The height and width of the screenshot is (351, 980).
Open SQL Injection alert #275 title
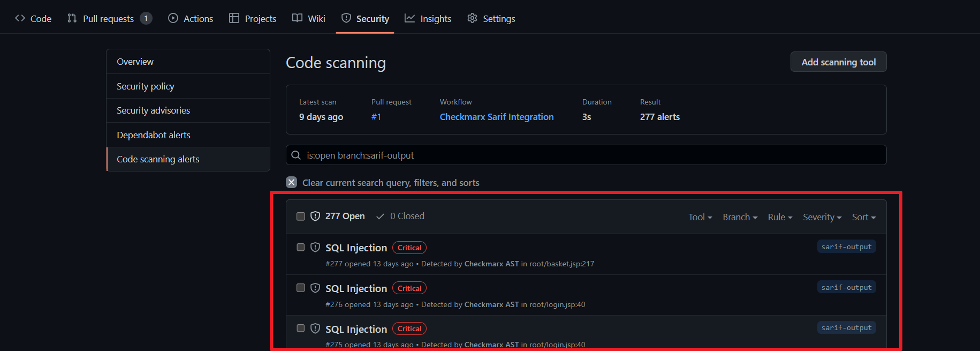pyautogui.click(x=356, y=329)
